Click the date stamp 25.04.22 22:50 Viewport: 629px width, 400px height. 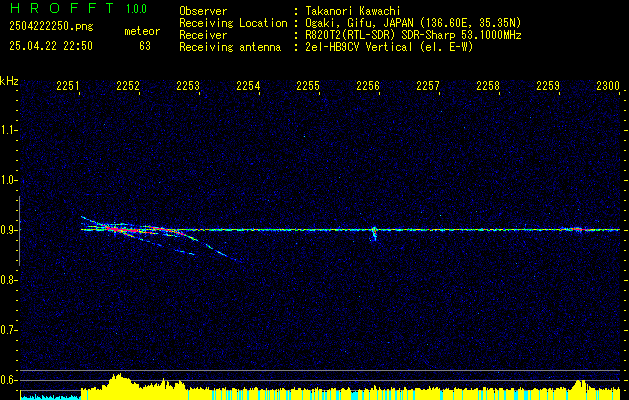51,46
